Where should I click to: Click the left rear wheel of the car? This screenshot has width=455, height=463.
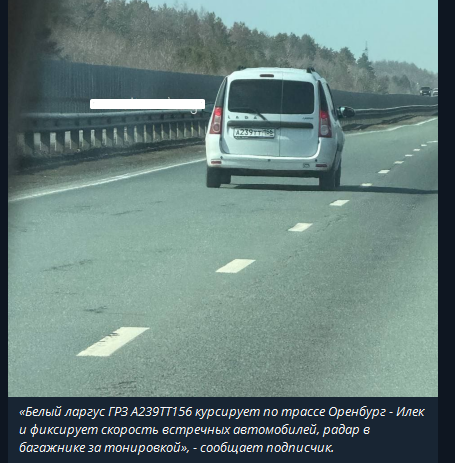214,177
